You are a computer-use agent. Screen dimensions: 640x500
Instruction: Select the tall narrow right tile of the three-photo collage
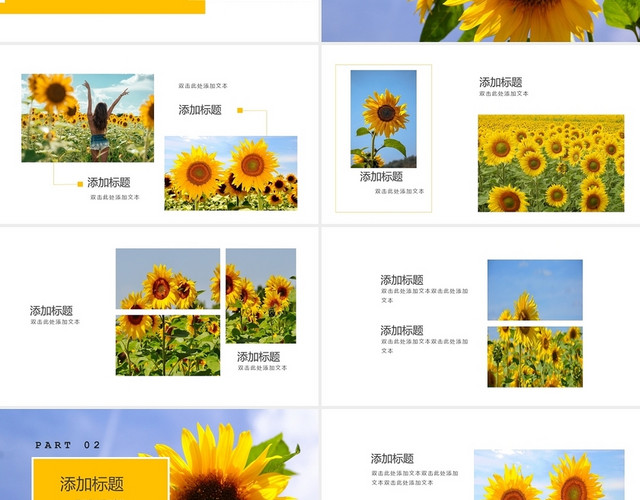pyautogui.click(x=261, y=296)
